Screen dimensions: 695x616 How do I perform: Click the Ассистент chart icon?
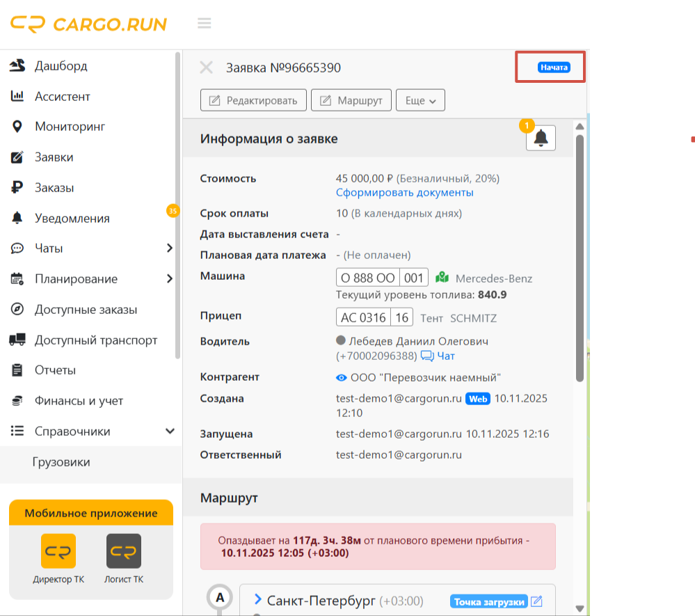click(x=17, y=96)
